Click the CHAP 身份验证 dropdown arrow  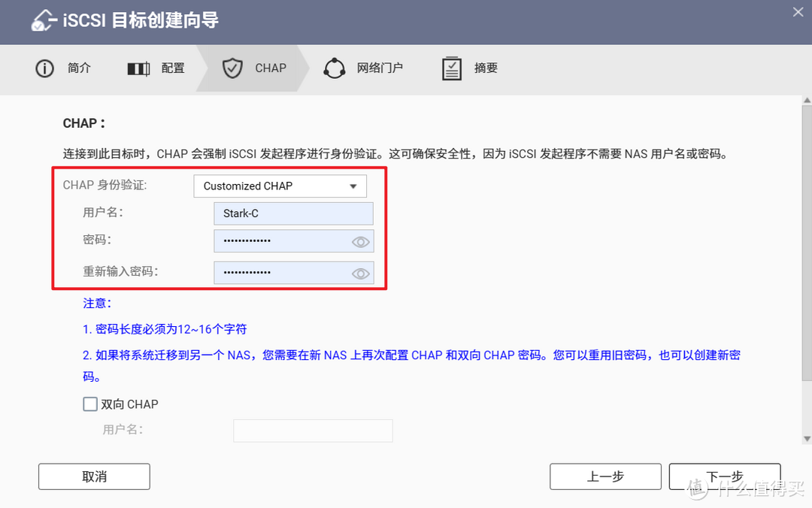[352, 186]
